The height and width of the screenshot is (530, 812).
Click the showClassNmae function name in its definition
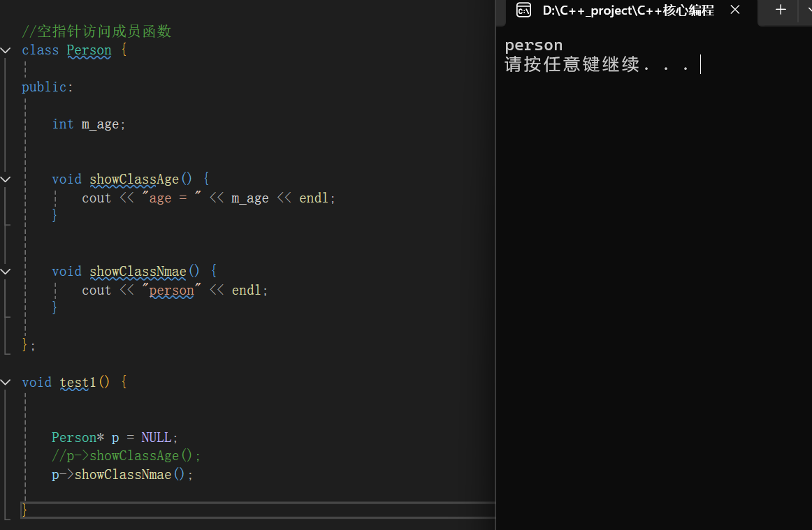[x=138, y=271]
